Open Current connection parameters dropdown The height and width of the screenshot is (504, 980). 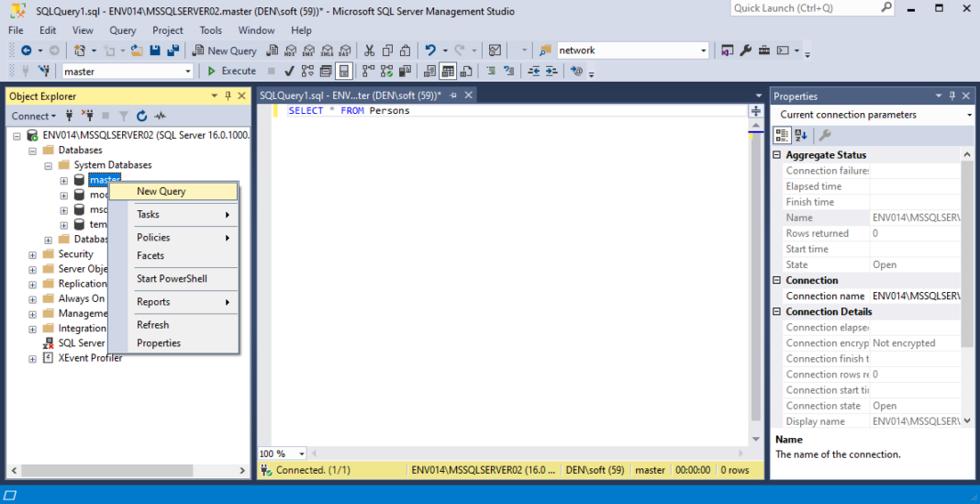pyautogui.click(x=969, y=115)
